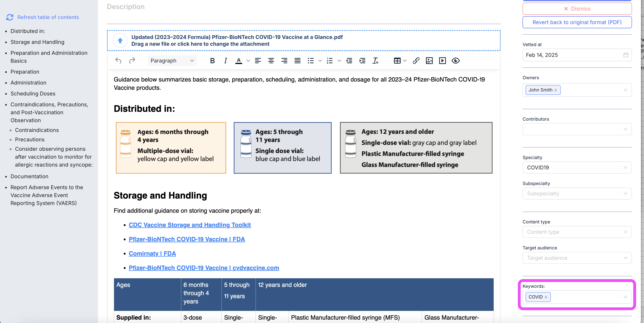Open CDC Vaccine Storage and Handling Toolkit link
644x323 pixels.
(x=190, y=225)
